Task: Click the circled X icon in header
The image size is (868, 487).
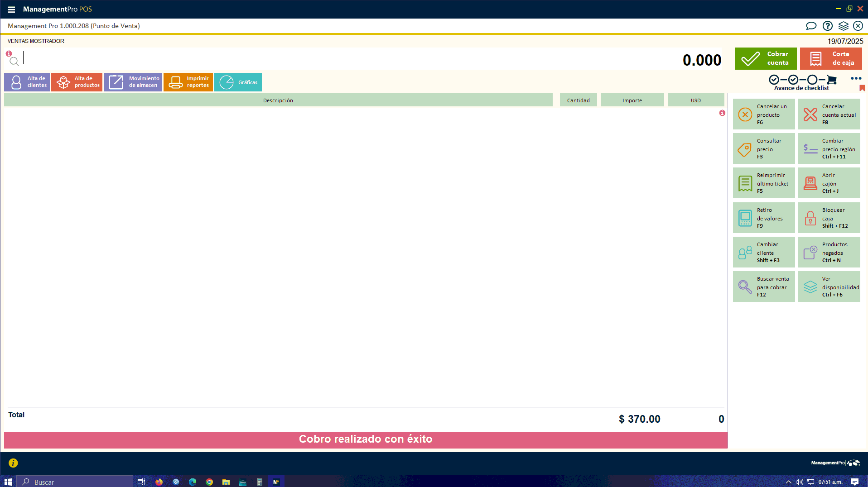Action: [x=858, y=26]
